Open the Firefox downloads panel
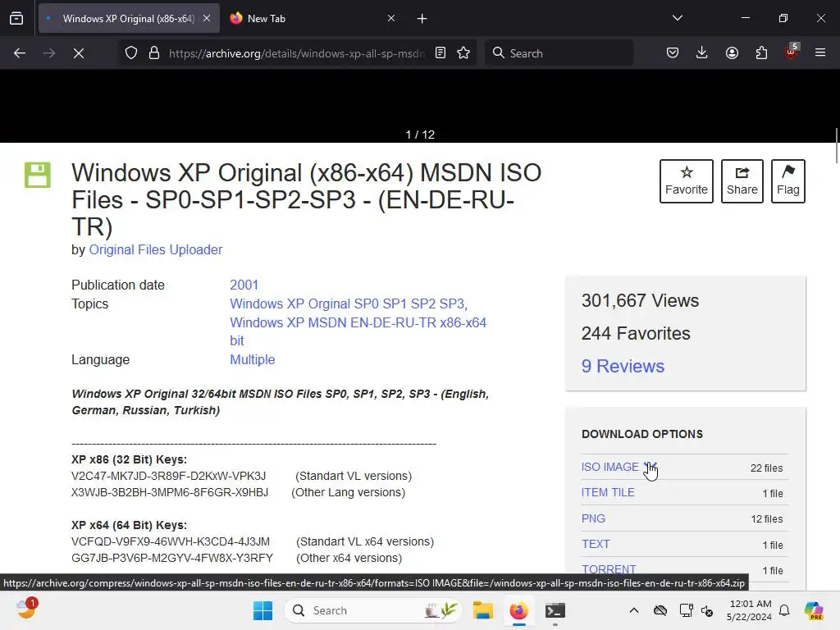 tap(702, 52)
